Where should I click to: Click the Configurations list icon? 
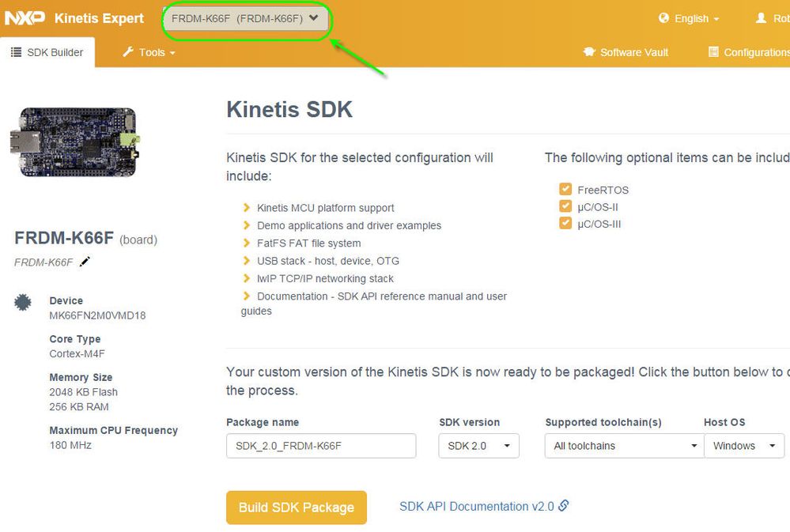[x=713, y=52]
